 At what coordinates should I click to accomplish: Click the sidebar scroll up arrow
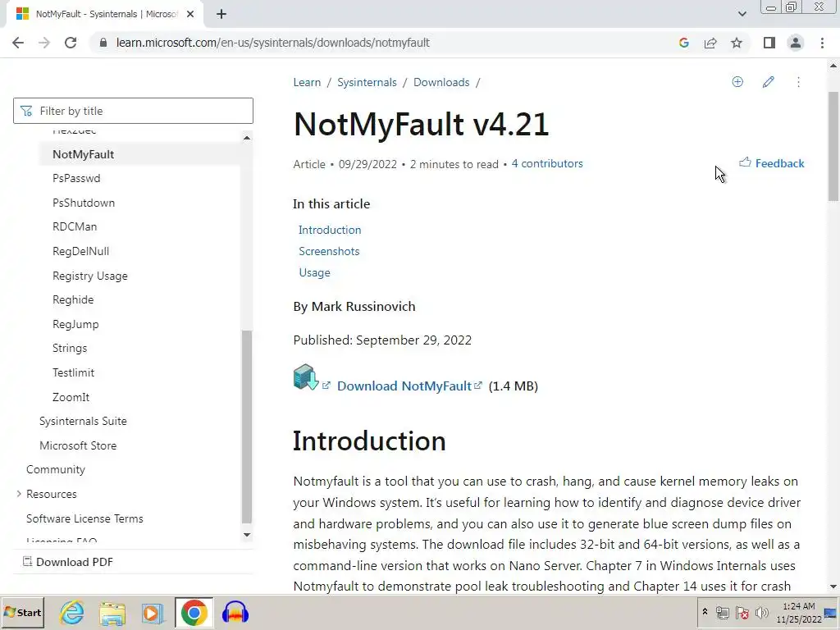click(x=247, y=138)
